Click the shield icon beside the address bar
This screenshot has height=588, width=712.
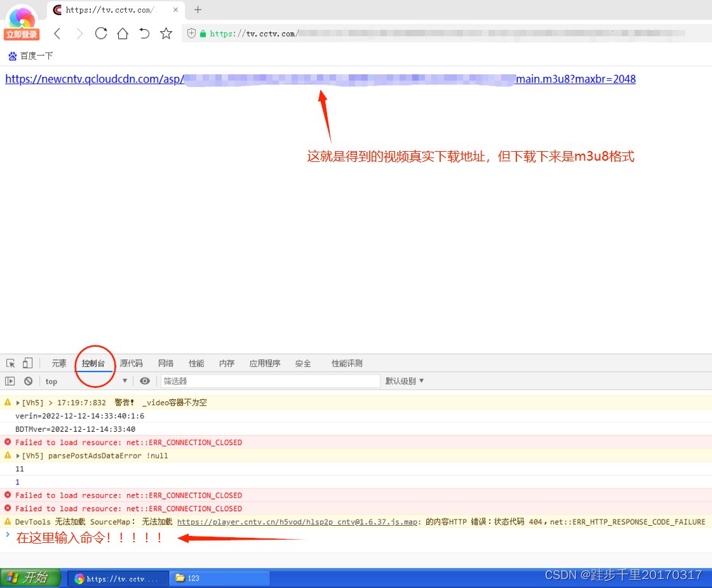[190, 32]
